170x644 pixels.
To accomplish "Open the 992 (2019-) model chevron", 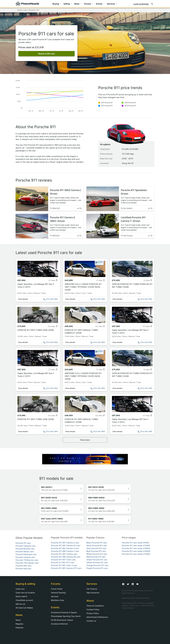I will point(81,489).
